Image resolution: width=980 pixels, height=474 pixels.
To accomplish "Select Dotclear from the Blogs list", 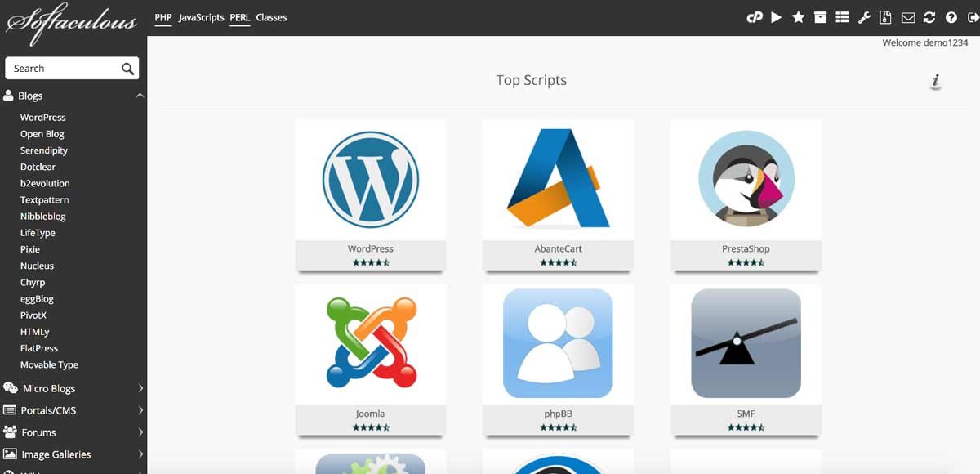I will click(x=38, y=167).
